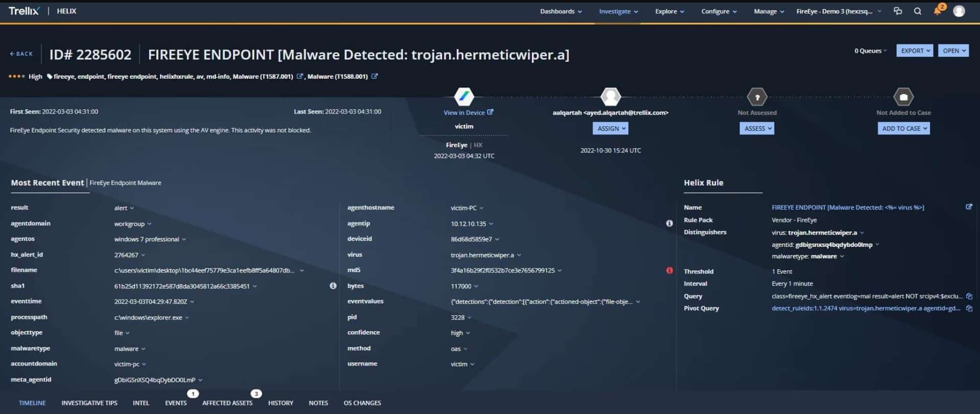980x414 pixels.
Task: Click the tag icon before fireeye tags
Action: tap(50, 77)
